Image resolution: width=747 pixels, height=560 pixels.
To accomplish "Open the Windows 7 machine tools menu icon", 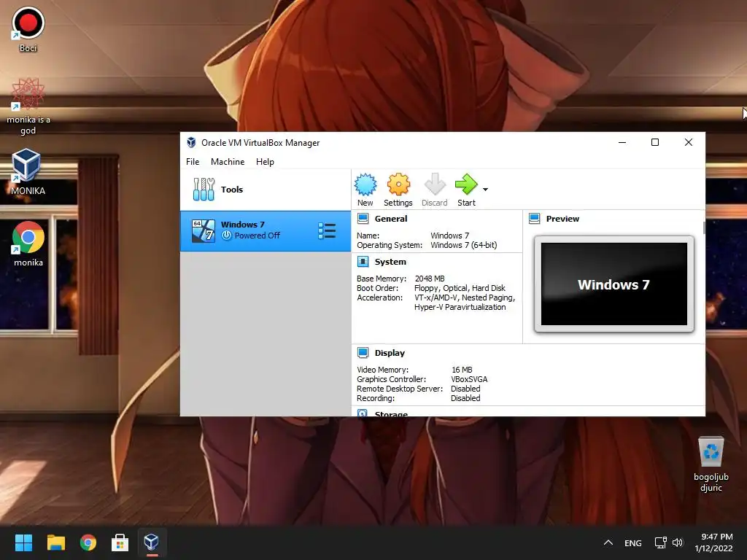I will 327,231.
